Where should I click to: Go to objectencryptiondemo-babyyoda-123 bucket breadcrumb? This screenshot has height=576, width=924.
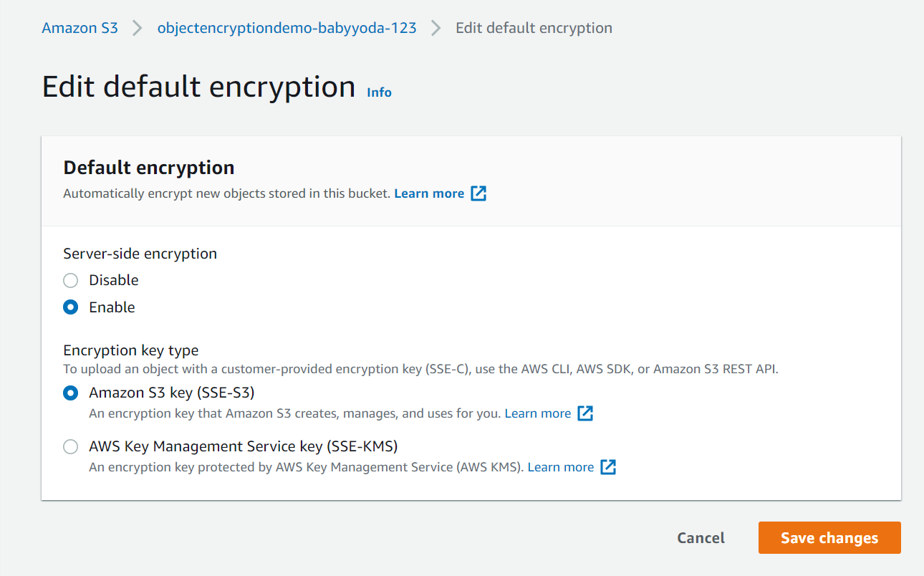(287, 29)
